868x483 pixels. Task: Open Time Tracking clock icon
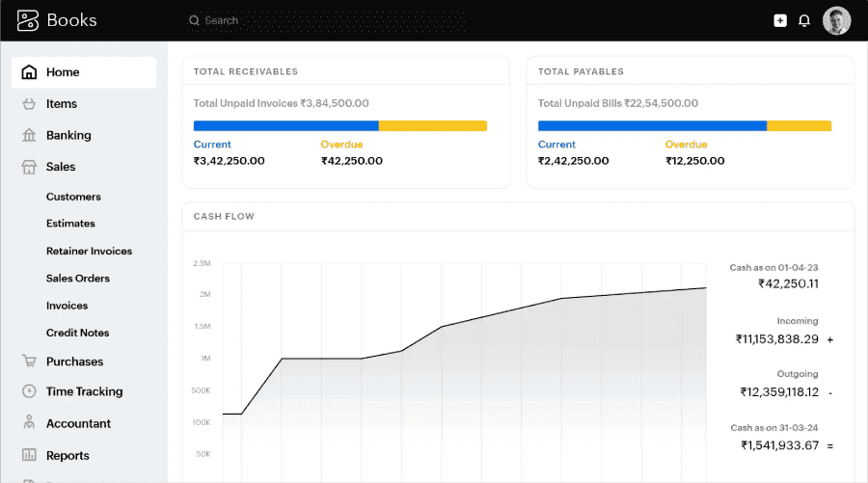tap(29, 391)
